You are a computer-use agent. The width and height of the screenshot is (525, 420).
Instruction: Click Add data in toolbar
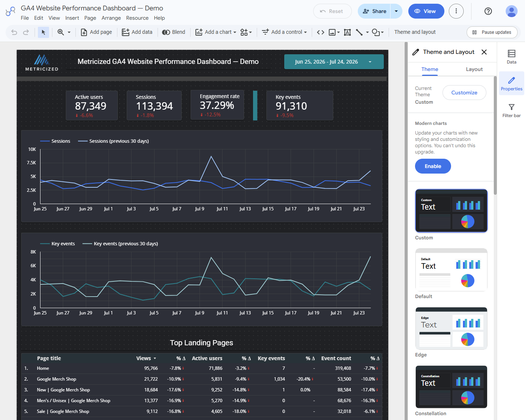137,32
